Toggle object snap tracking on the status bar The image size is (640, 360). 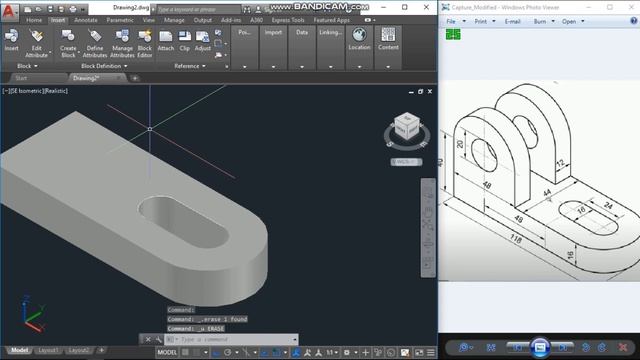click(x=264, y=352)
